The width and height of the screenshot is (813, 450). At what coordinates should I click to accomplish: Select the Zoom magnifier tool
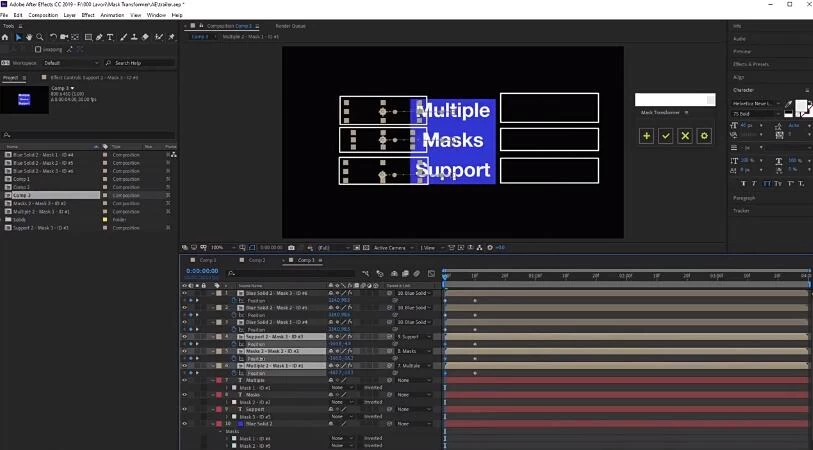(x=39, y=37)
